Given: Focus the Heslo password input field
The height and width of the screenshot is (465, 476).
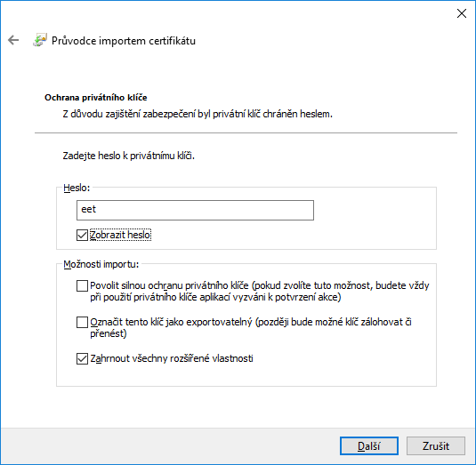Looking at the screenshot, I should point(195,210).
